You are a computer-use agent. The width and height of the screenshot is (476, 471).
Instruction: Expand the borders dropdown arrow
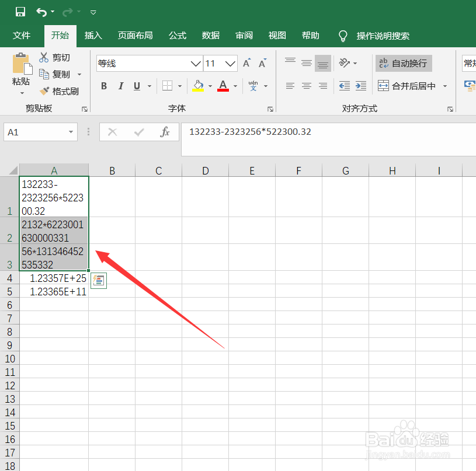(180, 86)
